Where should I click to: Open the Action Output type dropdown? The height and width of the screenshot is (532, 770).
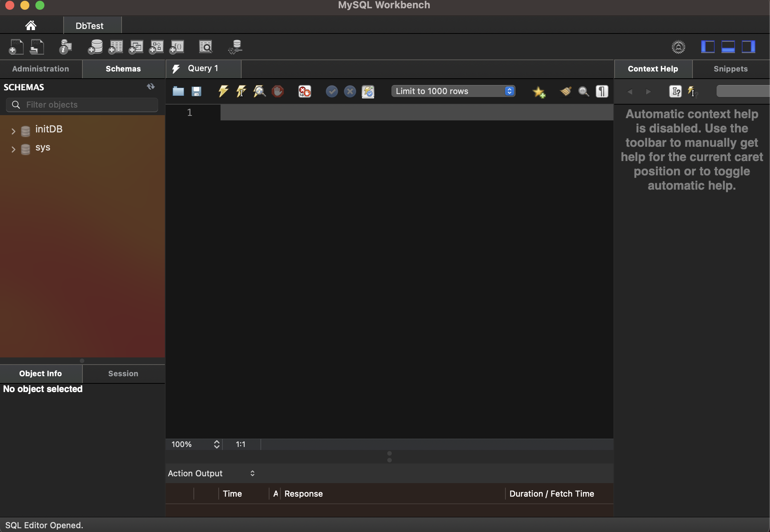212,473
